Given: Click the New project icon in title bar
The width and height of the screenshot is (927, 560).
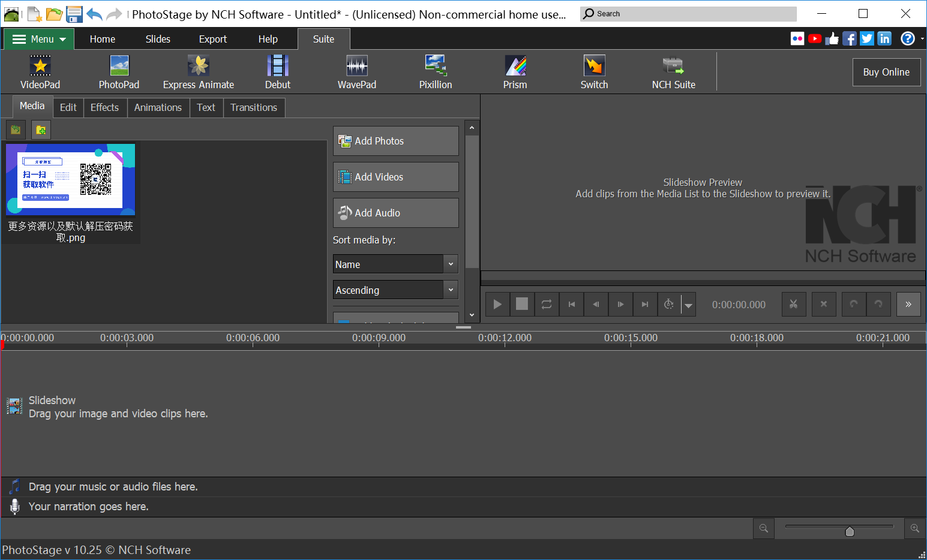Looking at the screenshot, I should click(x=35, y=14).
